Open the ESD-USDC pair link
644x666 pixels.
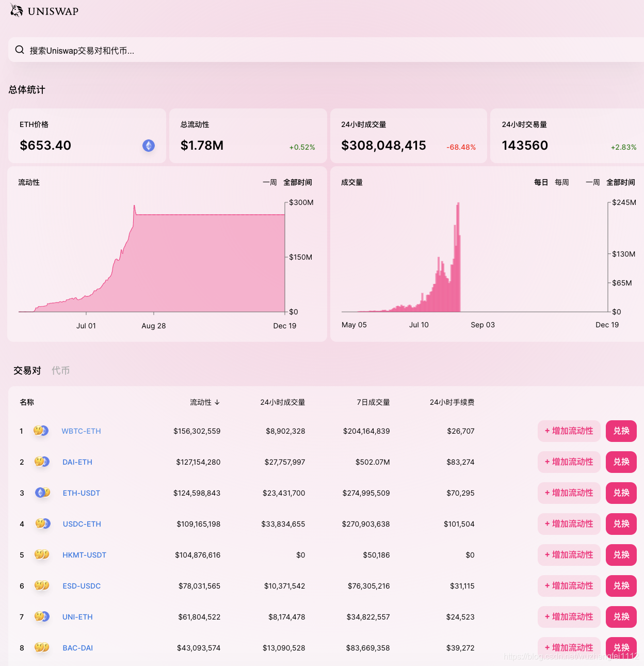point(82,586)
